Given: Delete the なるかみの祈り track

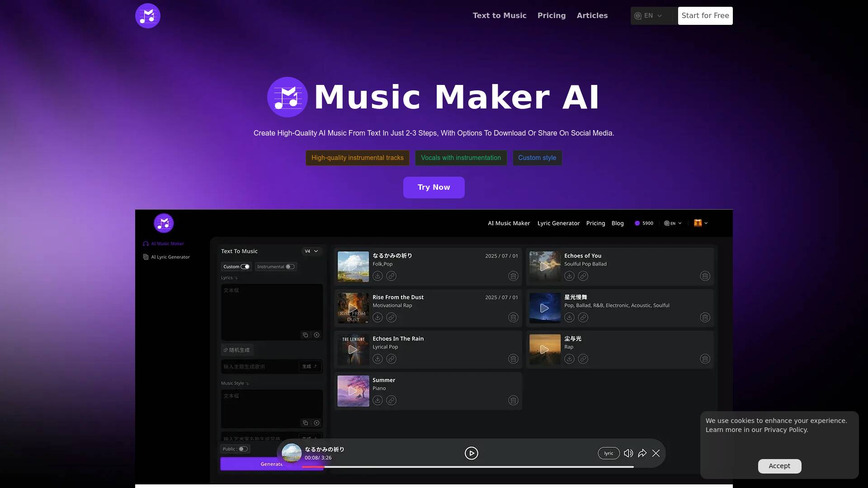Looking at the screenshot, I should click(x=513, y=276).
